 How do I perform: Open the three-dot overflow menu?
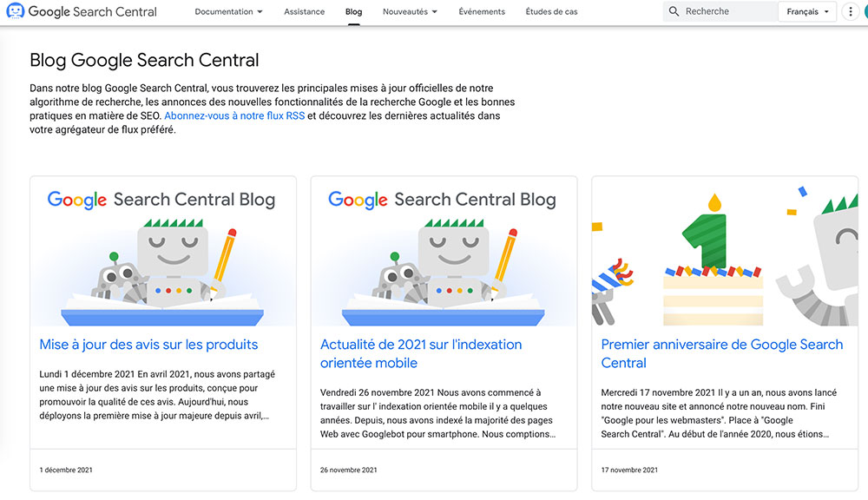851,11
